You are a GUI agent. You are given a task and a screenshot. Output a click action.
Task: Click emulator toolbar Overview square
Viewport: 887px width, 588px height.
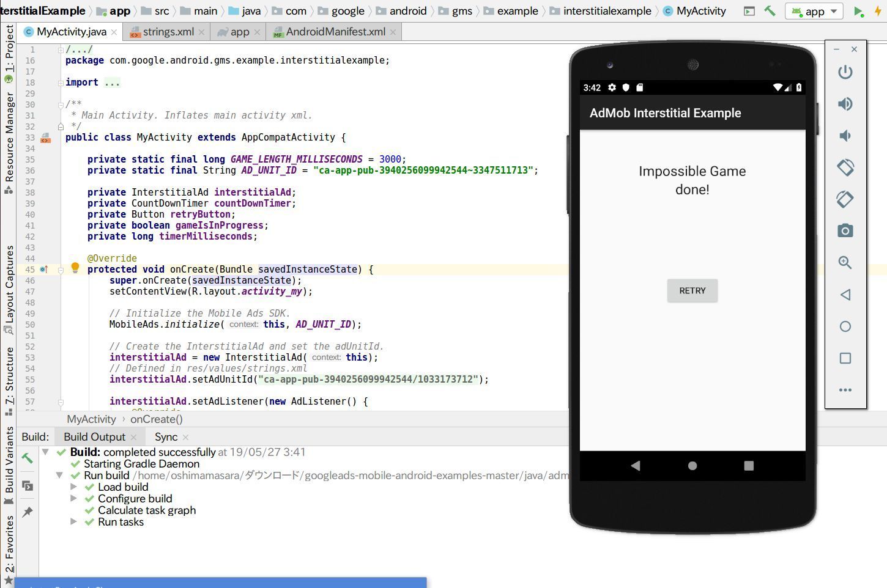[845, 358]
